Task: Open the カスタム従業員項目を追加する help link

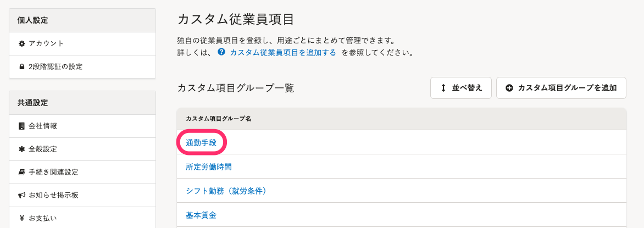Action: [x=283, y=53]
